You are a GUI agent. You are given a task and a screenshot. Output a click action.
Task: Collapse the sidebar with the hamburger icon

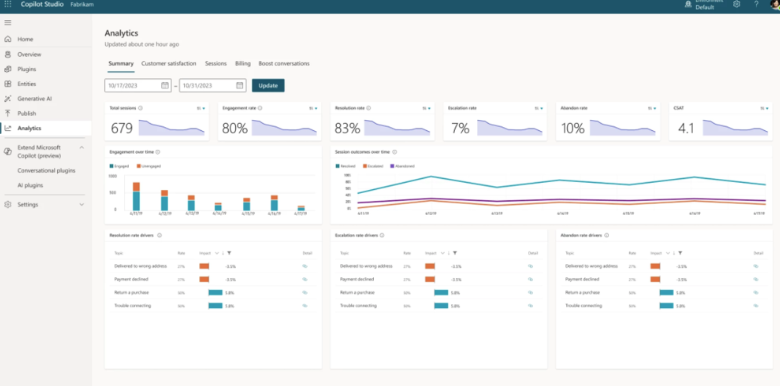(7, 22)
